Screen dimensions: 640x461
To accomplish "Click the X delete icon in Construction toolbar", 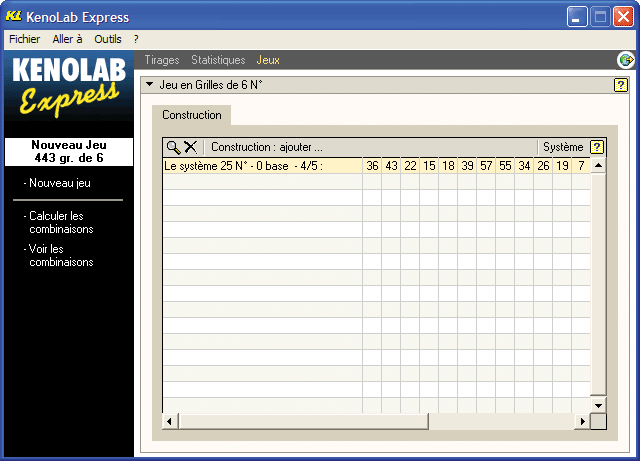I will (x=190, y=147).
